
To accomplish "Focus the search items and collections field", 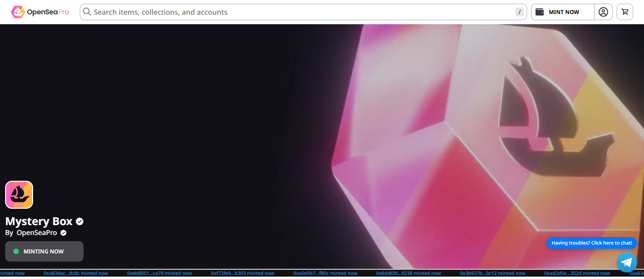I will coord(303,12).
